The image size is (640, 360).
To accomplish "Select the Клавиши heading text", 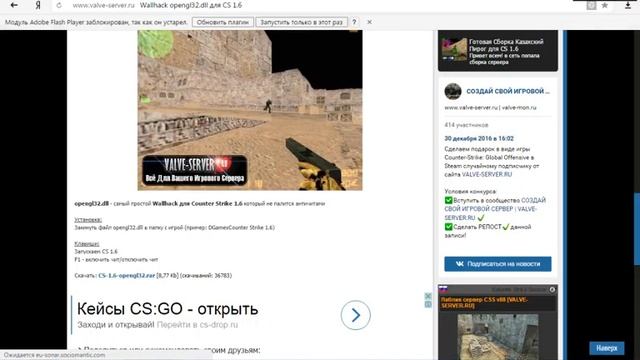I will pyautogui.click(x=87, y=244).
